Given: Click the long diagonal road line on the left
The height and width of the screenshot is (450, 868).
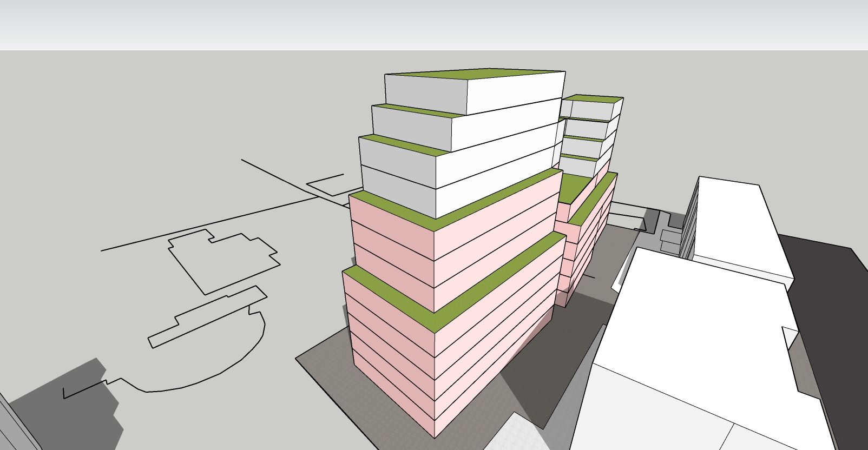Looking at the screenshot, I should [206, 225].
